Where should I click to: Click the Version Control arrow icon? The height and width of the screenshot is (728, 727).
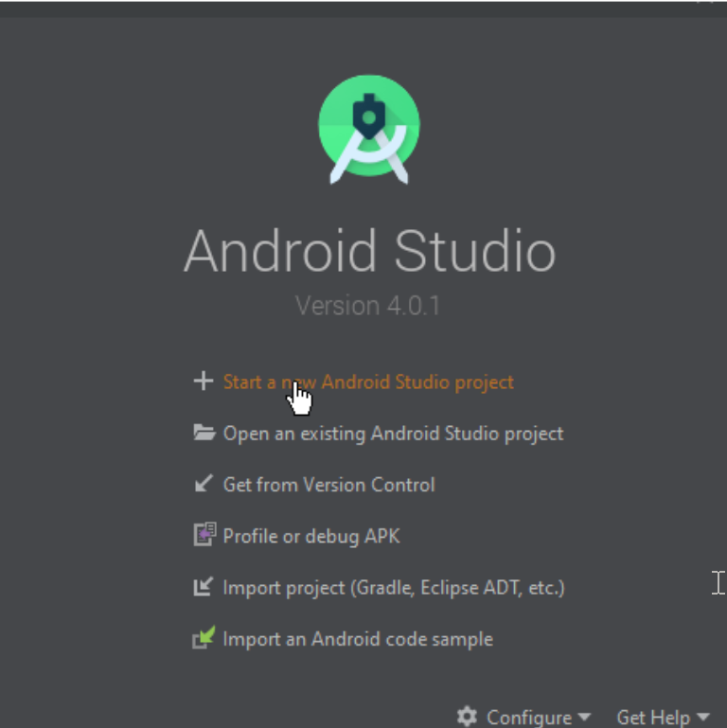click(204, 484)
